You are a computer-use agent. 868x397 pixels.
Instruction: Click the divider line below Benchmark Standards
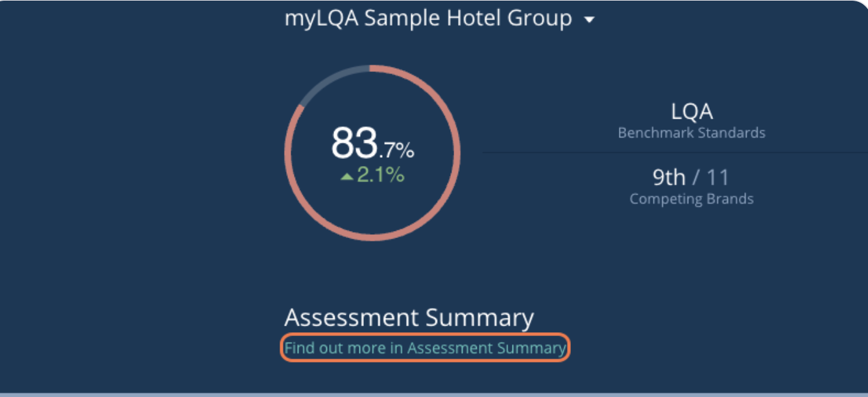click(x=675, y=152)
